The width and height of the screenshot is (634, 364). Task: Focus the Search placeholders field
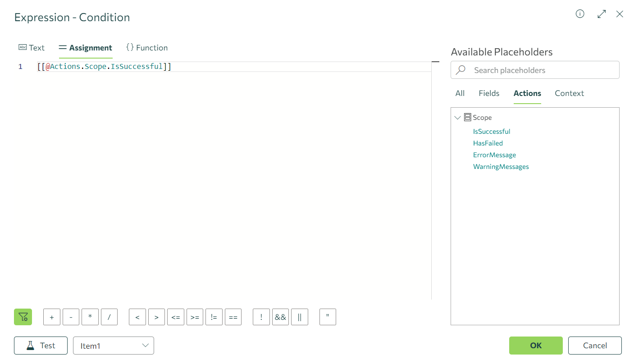(541, 70)
